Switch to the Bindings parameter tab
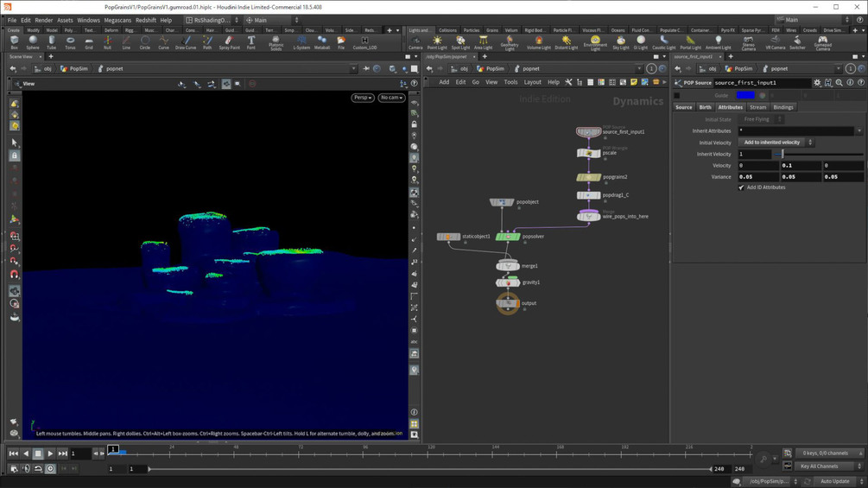This screenshot has height=488, width=868. (782, 107)
